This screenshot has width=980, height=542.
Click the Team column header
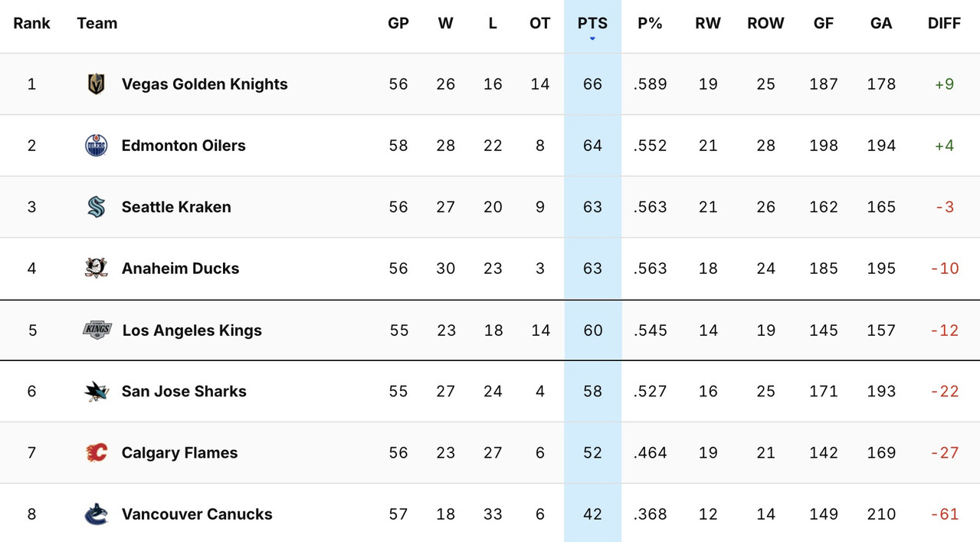(x=97, y=23)
